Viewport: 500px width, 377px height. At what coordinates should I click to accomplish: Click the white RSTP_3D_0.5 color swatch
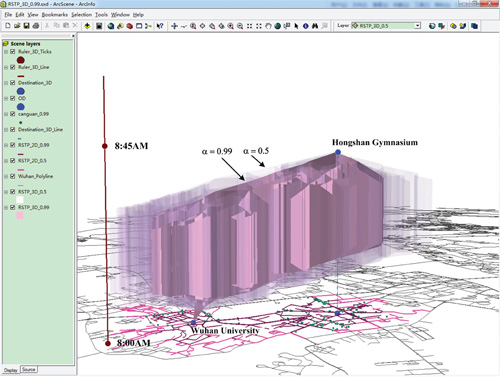(20, 200)
